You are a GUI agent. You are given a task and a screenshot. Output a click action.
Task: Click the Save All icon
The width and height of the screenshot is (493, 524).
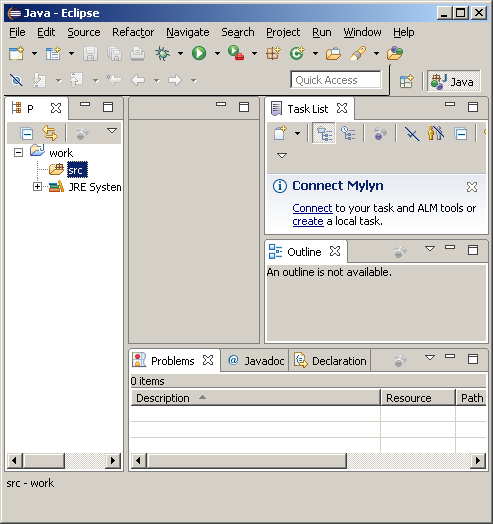pyautogui.click(x=114, y=53)
